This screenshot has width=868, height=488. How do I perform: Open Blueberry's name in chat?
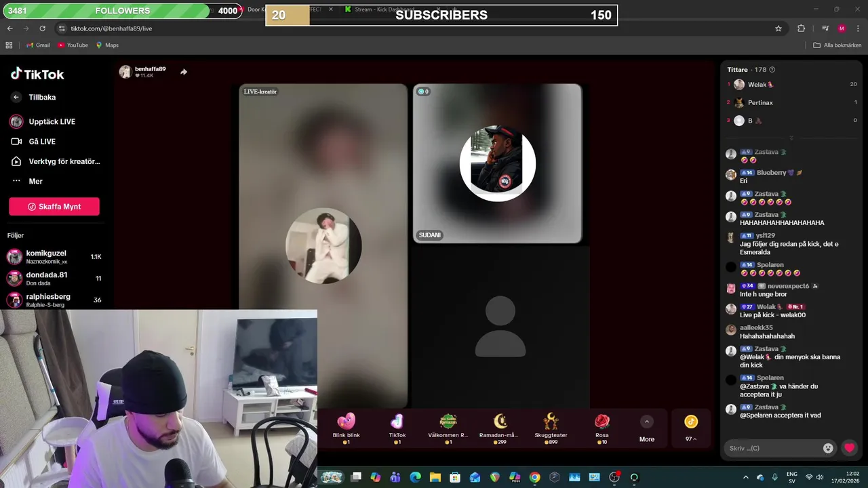(771, 173)
